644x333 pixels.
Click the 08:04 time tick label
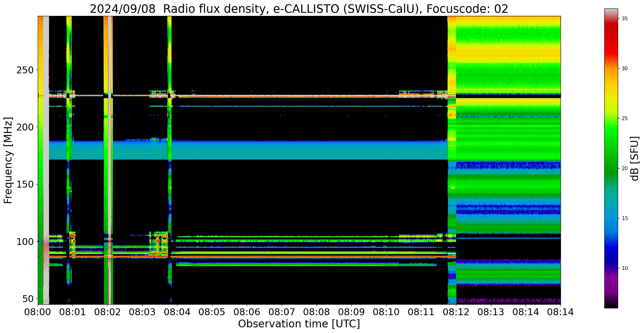tap(177, 312)
